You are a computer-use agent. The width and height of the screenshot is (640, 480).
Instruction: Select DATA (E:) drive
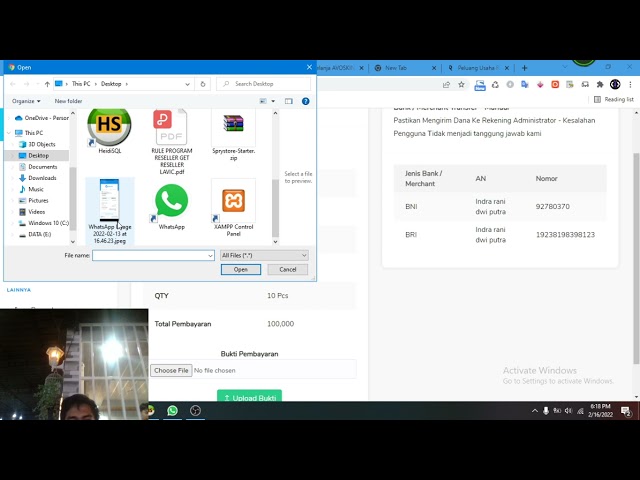pyautogui.click(x=35, y=234)
